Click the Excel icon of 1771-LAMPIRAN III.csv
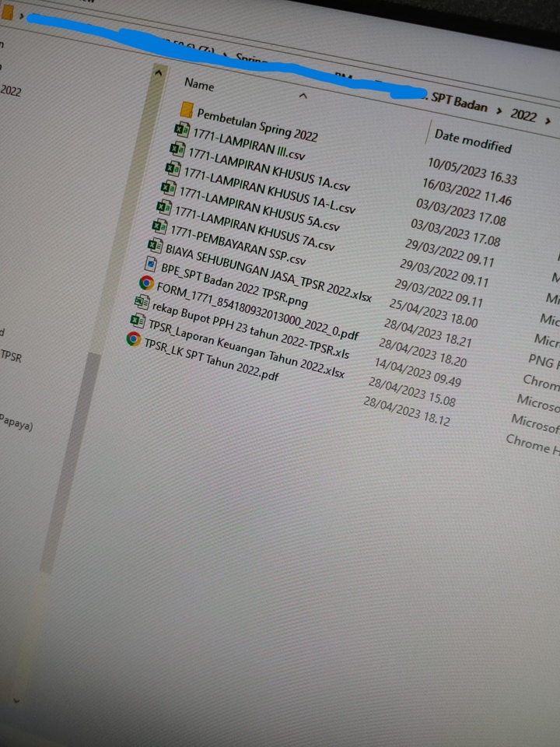This screenshot has width=560, height=747. (181, 129)
